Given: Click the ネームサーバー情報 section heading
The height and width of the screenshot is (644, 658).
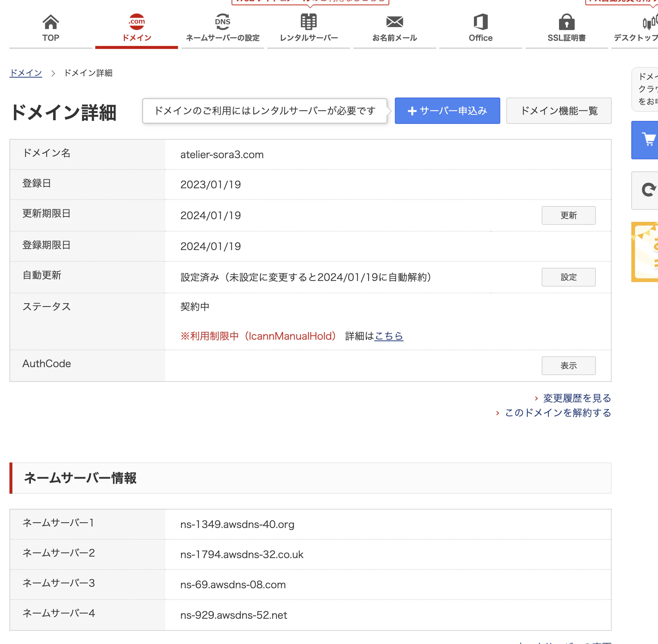Looking at the screenshot, I should [80, 478].
